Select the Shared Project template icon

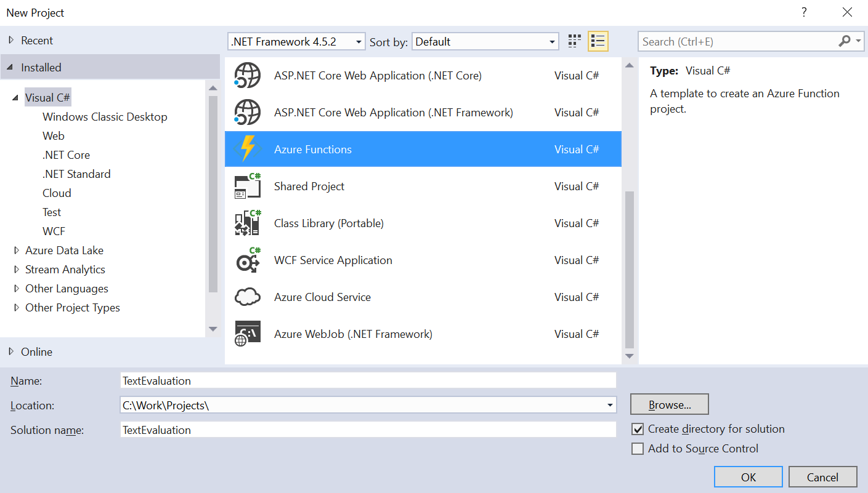[248, 186]
